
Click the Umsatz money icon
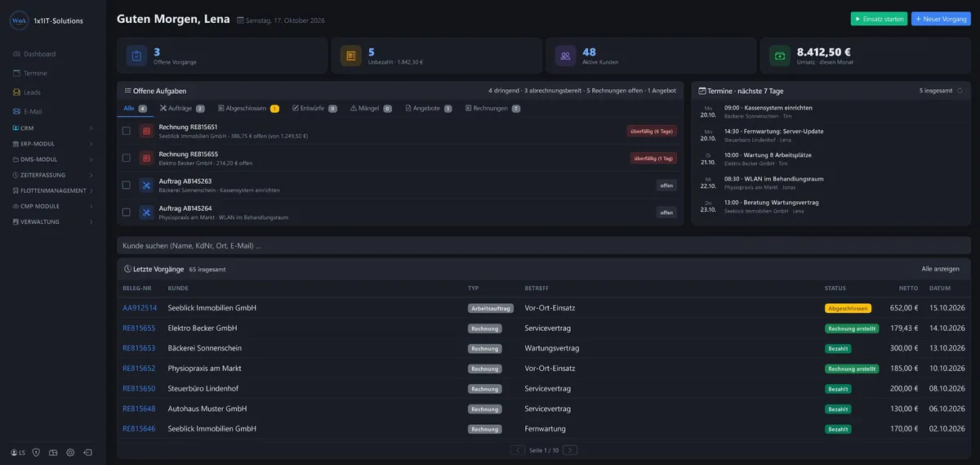click(780, 56)
